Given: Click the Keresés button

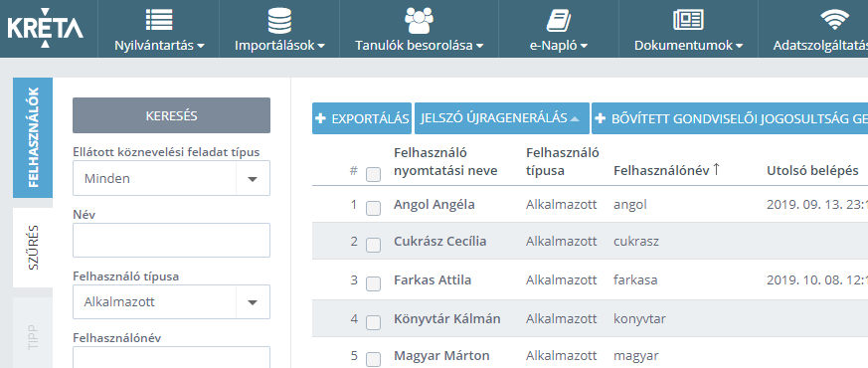Looking at the screenshot, I should (172, 115).
